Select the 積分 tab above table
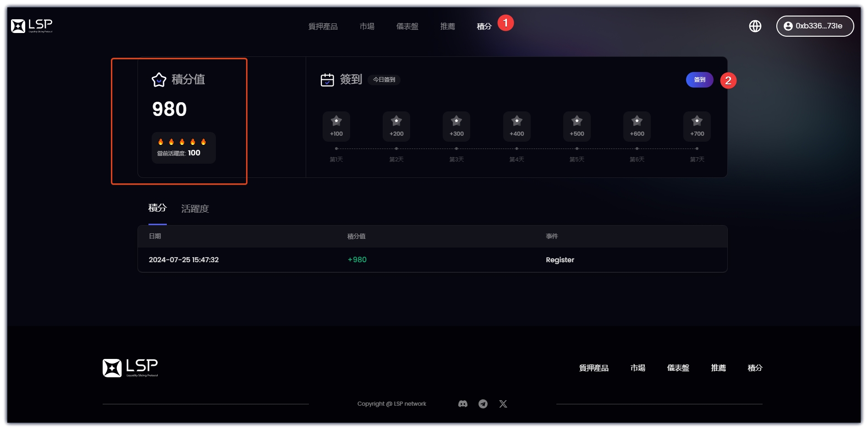 point(157,208)
